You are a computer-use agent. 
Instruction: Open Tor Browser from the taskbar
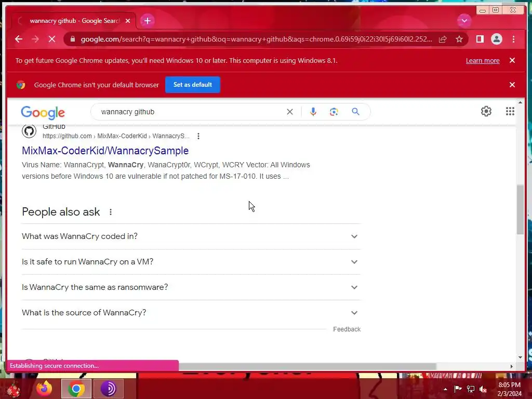[108, 389]
